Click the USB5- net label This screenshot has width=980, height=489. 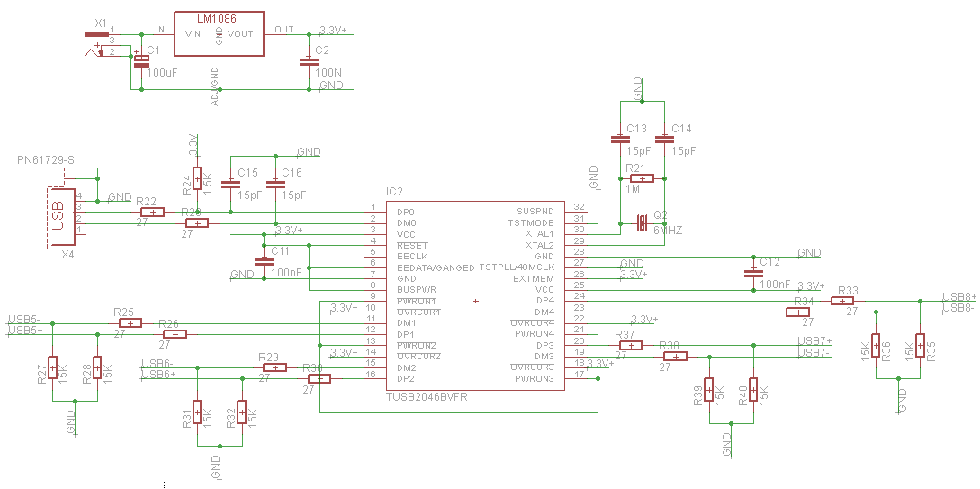point(25,319)
